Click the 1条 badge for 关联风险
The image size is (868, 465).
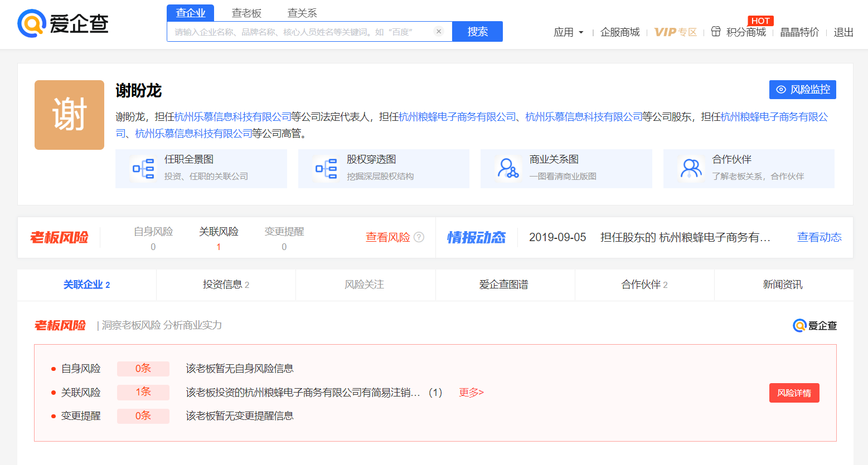pyautogui.click(x=143, y=392)
